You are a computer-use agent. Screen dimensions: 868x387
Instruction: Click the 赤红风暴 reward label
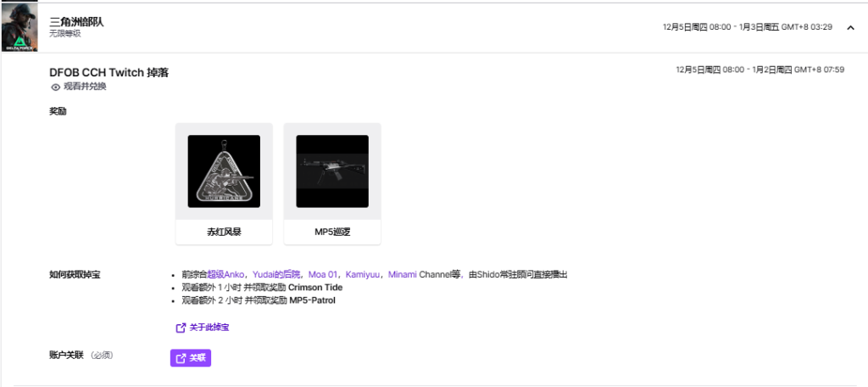[x=224, y=233]
